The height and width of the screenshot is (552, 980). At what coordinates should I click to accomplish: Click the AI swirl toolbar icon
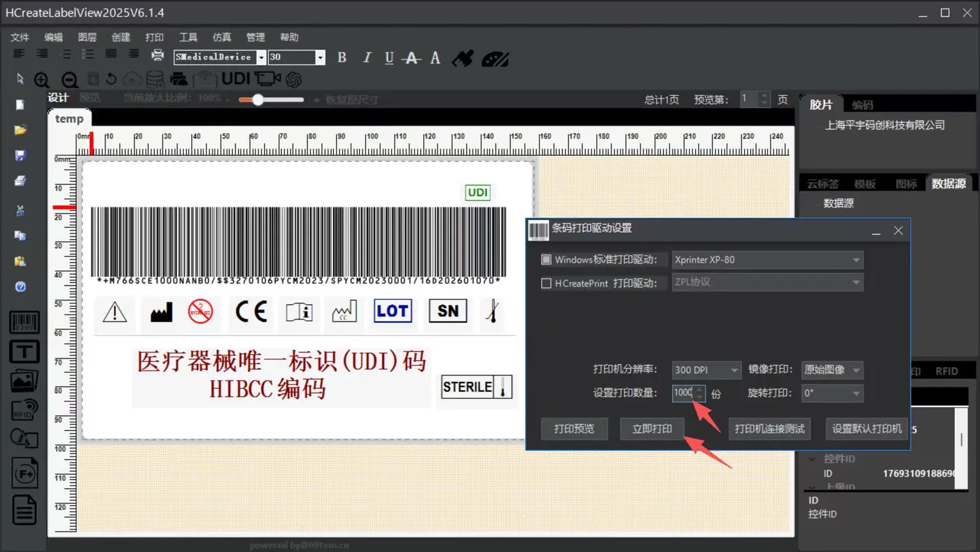(293, 79)
